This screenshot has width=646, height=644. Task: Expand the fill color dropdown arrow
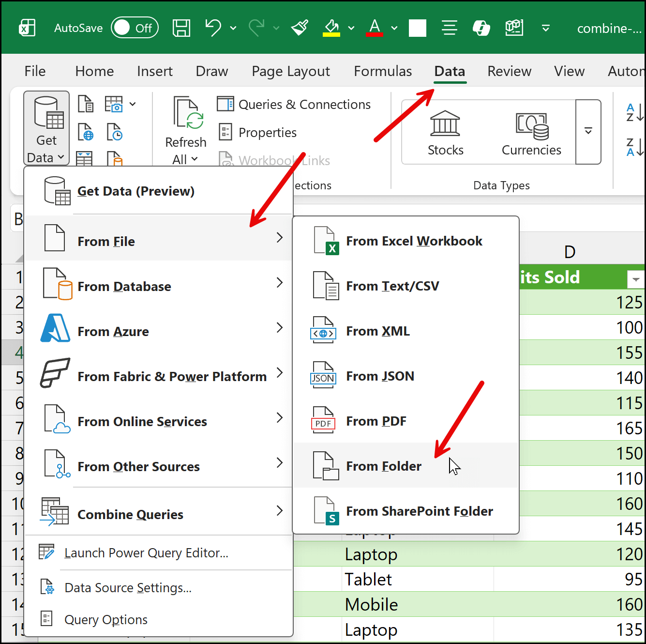click(x=351, y=28)
